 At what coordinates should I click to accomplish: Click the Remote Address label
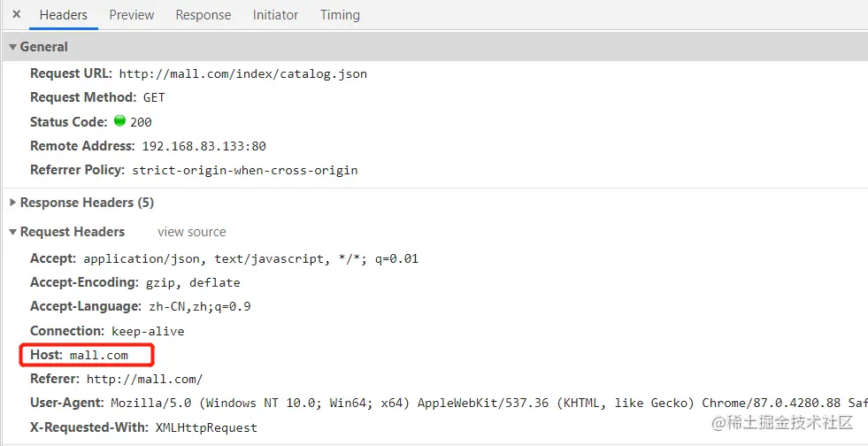(82, 146)
